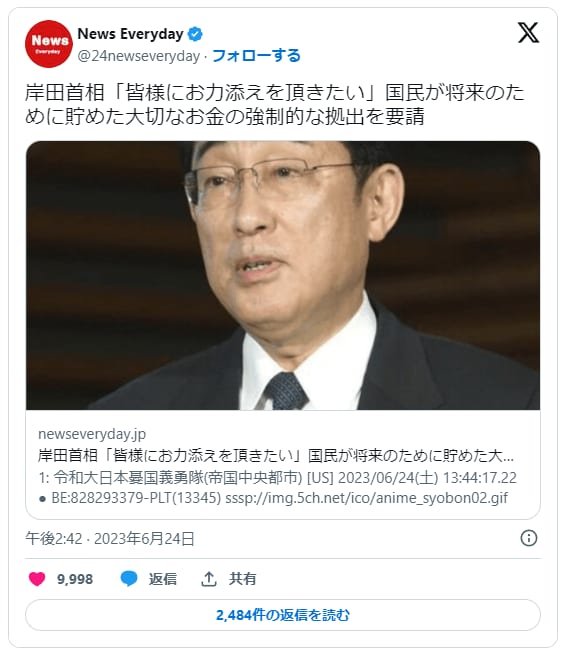Click the 返信 reply label

click(163, 579)
